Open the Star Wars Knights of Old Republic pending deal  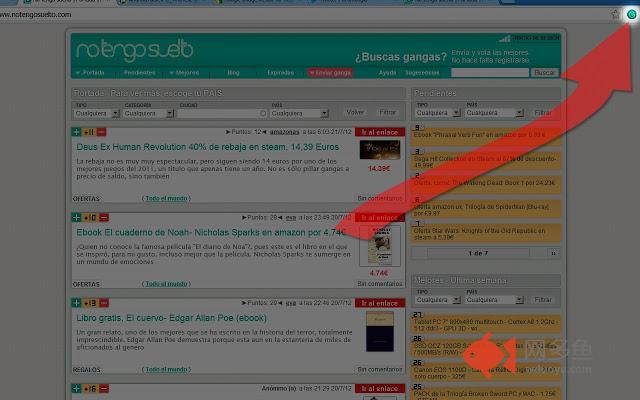(486, 234)
